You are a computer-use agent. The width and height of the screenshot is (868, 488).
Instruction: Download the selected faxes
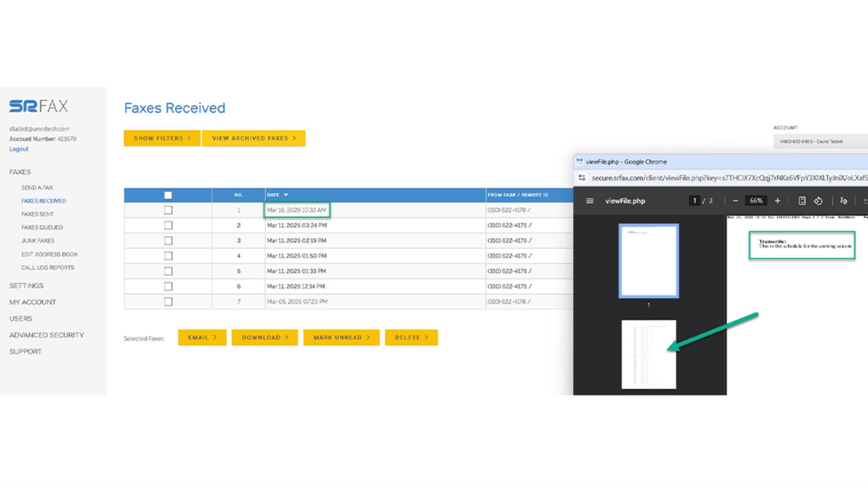(265, 337)
